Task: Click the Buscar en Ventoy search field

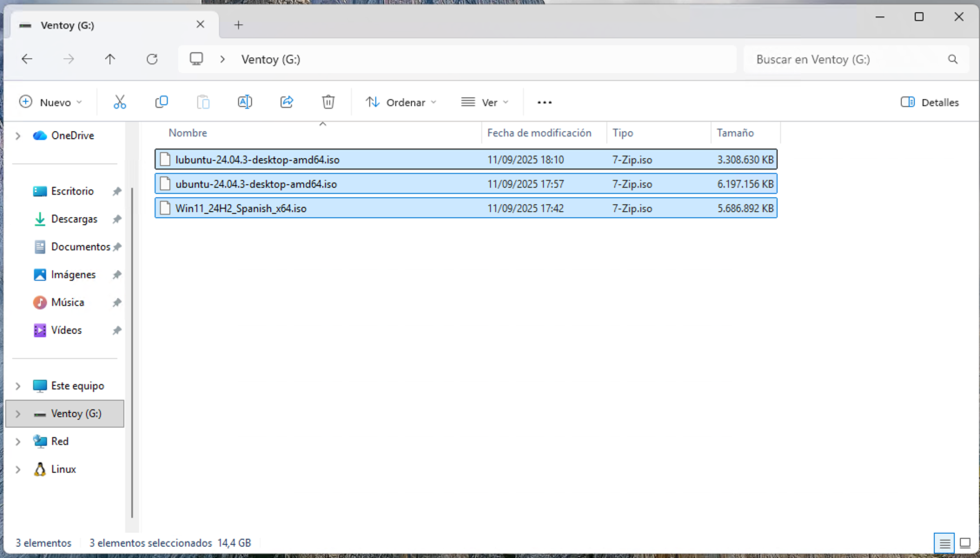Action: pos(848,60)
